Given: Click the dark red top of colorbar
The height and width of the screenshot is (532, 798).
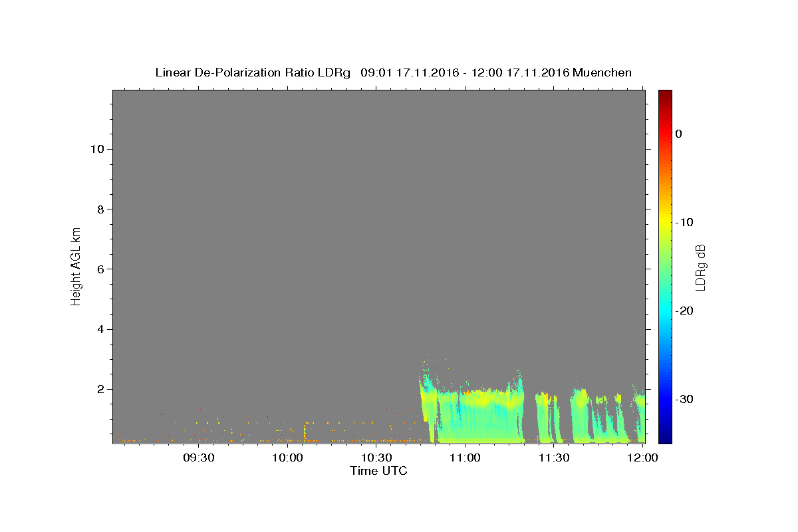Looking at the screenshot, I should [665, 94].
